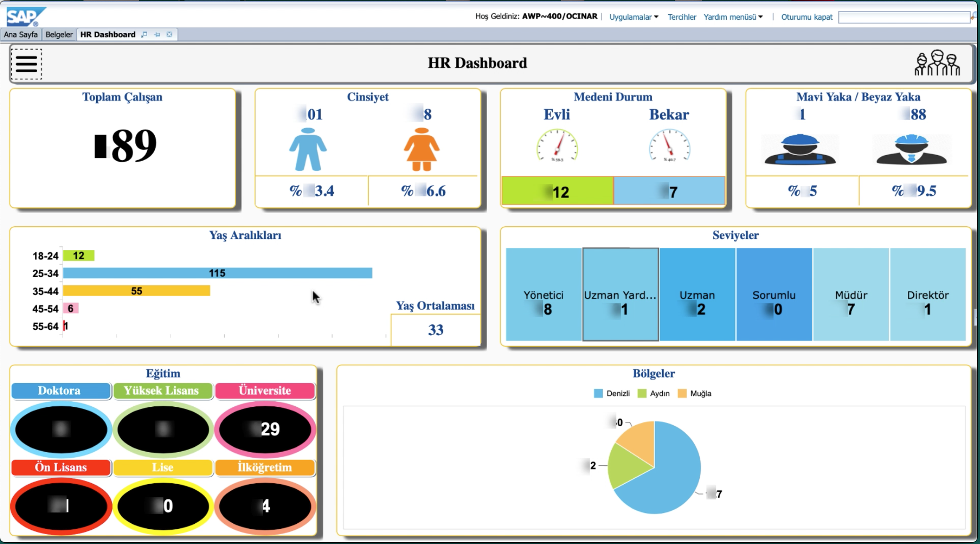Toggle the Aydın legend entry
980x544 pixels.
(654, 393)
